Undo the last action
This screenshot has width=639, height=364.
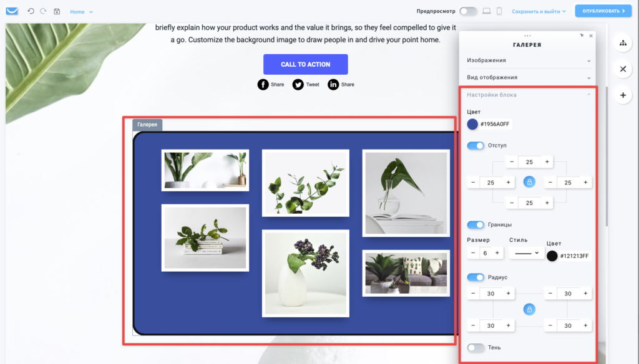click(31, 11)
